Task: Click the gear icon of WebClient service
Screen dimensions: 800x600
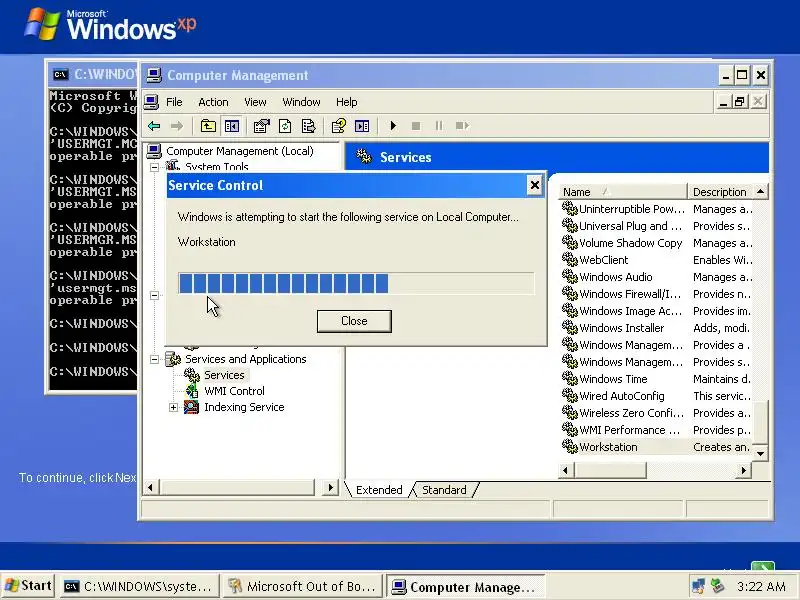Action: (x=569, y=260)
